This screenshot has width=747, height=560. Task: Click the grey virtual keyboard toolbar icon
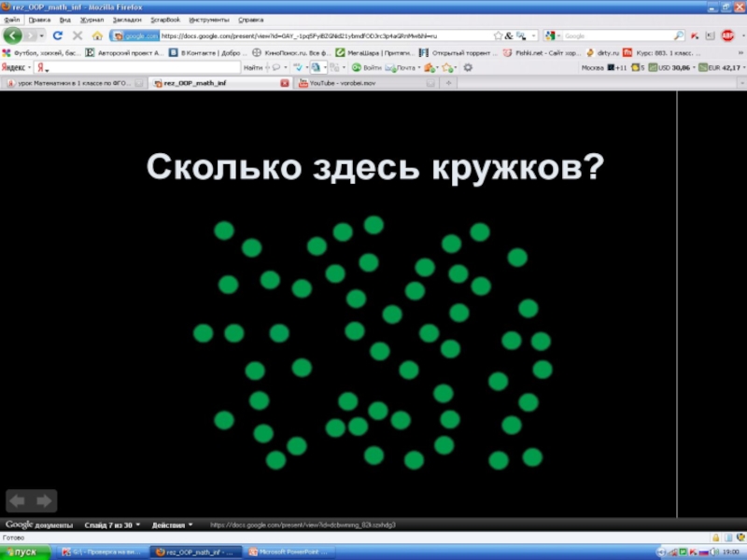[x=710, y=35]
